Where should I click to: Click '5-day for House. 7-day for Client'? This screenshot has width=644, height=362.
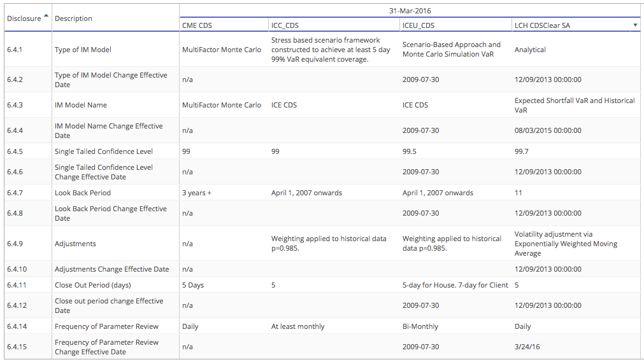pyautogui.click(x=455, y=285)
